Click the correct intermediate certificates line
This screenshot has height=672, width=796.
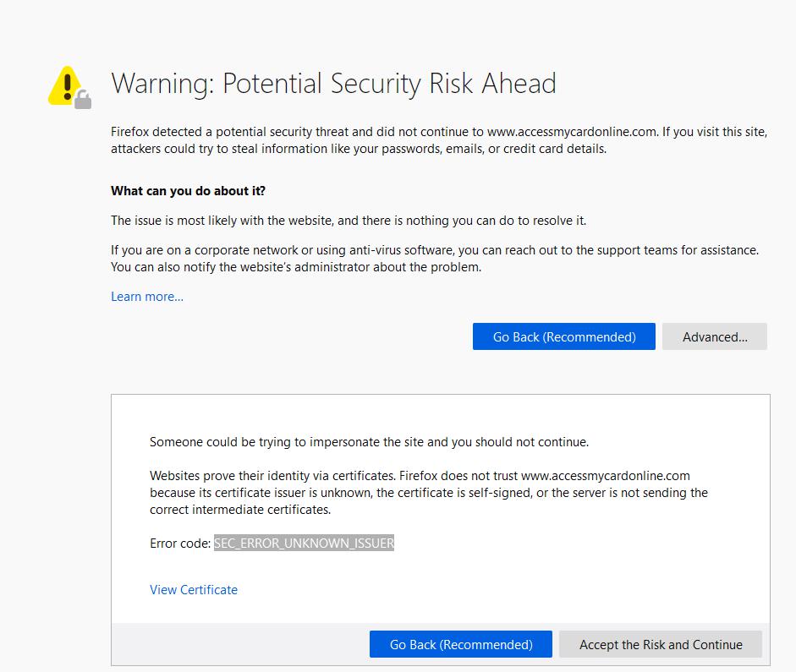[240, 510]
